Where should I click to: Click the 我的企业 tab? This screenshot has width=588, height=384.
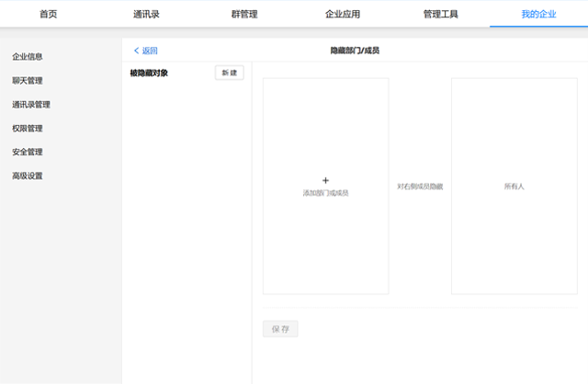(x=538, y=14)
